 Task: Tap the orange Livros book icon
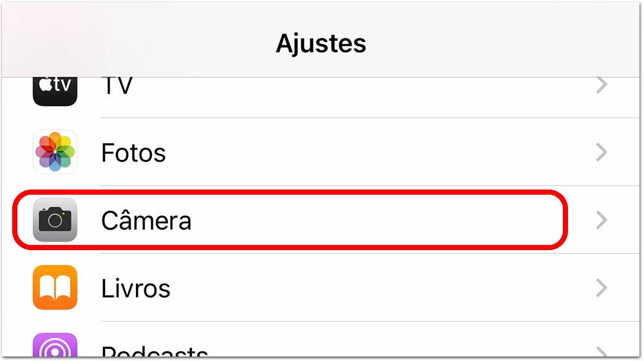(x=55, y=288)
